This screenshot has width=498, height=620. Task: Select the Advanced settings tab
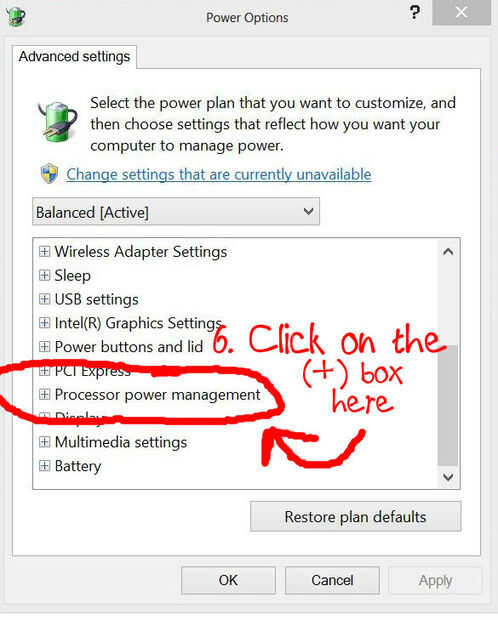point(74,57)
